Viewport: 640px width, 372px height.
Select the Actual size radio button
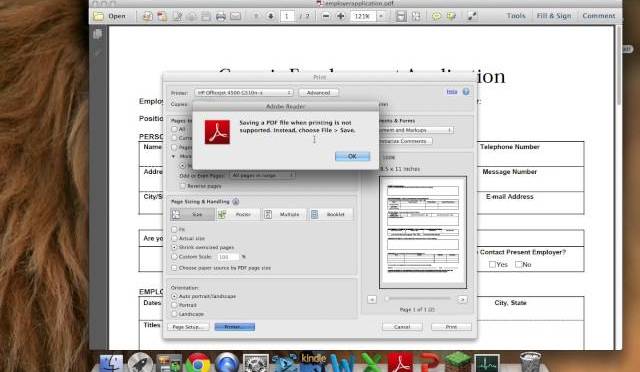tap(174, 238)
